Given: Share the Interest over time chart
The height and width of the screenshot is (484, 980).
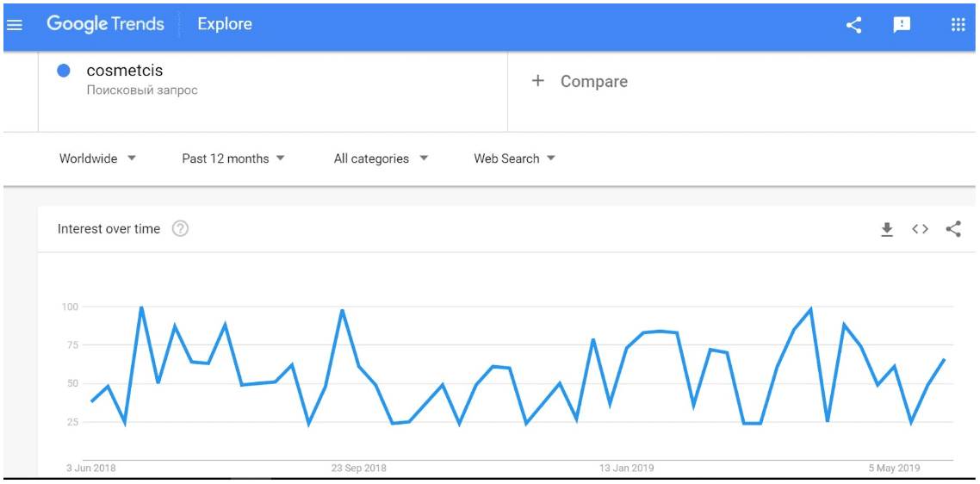Looking at the screenshot, I should [x=953, y=229].
